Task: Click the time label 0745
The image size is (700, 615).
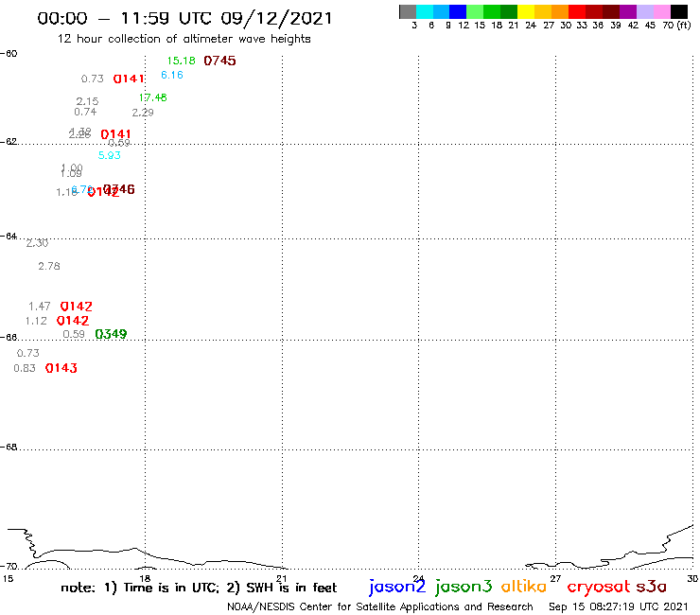Action: tap(219, 61)
